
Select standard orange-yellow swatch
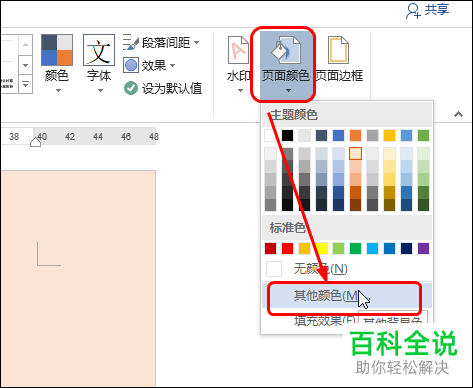304,248
